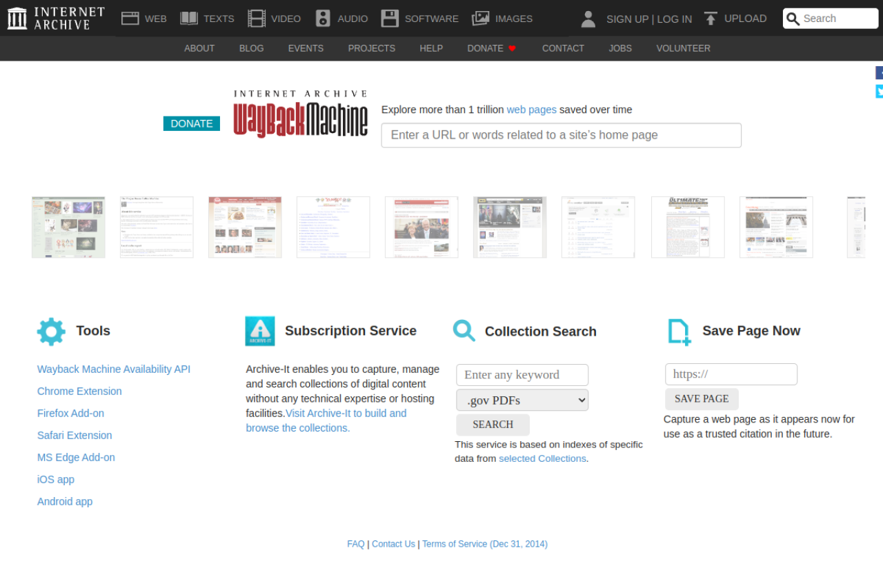Focus the https:// Save Page Now field
This screenshot has width=883, height=588.
[731, 374]
